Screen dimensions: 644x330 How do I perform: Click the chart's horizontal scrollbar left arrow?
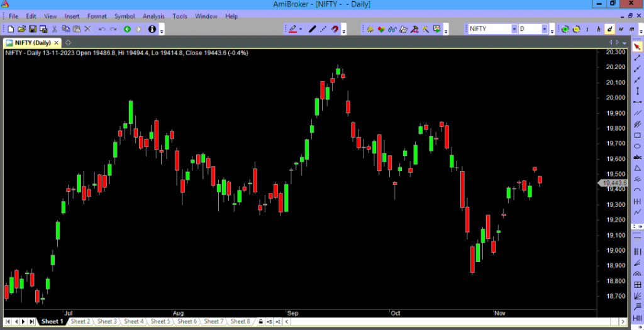point(287,321)
